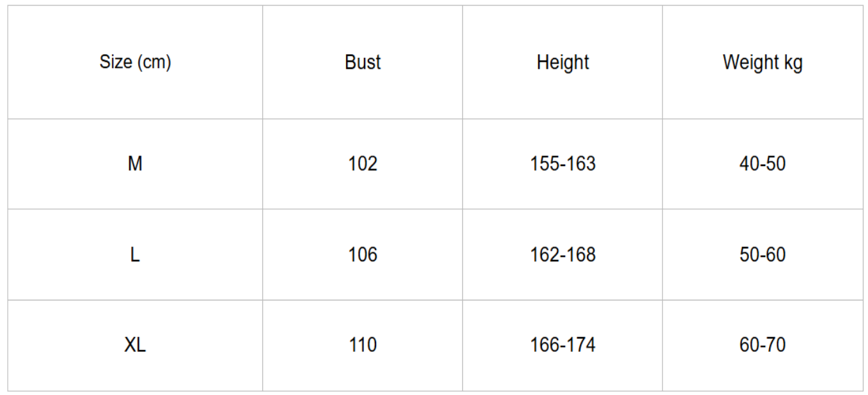Screen dimensions: 868x395
Task: Click bust value 110
Action: pyautogui.click(x=363, y=345)
